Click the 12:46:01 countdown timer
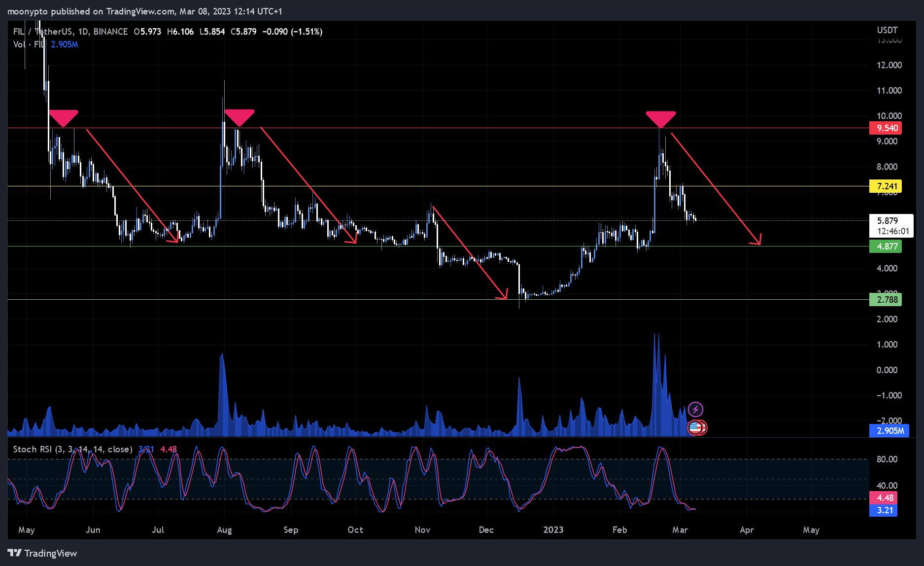Screen dimensions: 924x566 [893, 231]
